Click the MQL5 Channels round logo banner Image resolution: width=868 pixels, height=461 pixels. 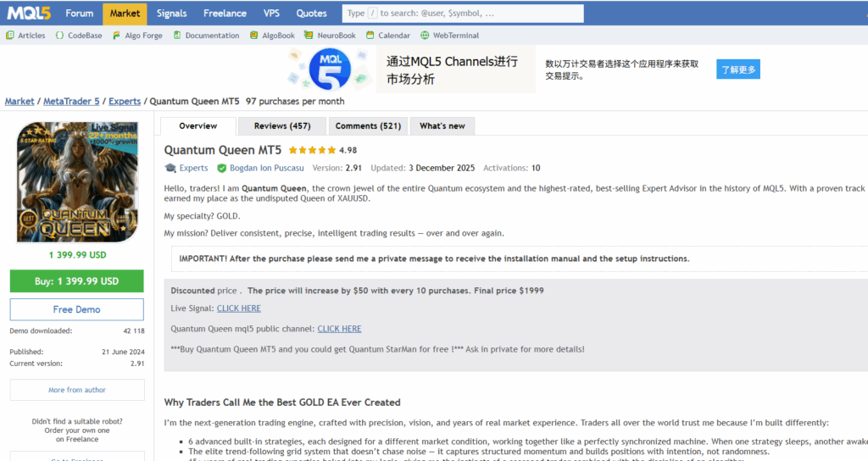point(330,69)
